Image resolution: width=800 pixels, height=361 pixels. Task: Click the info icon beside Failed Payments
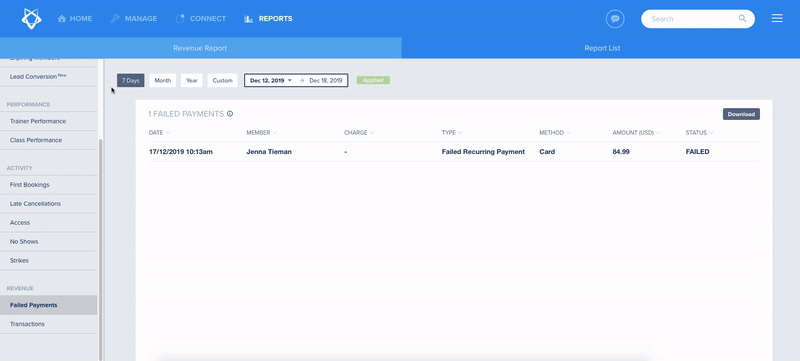pos(230,114)
